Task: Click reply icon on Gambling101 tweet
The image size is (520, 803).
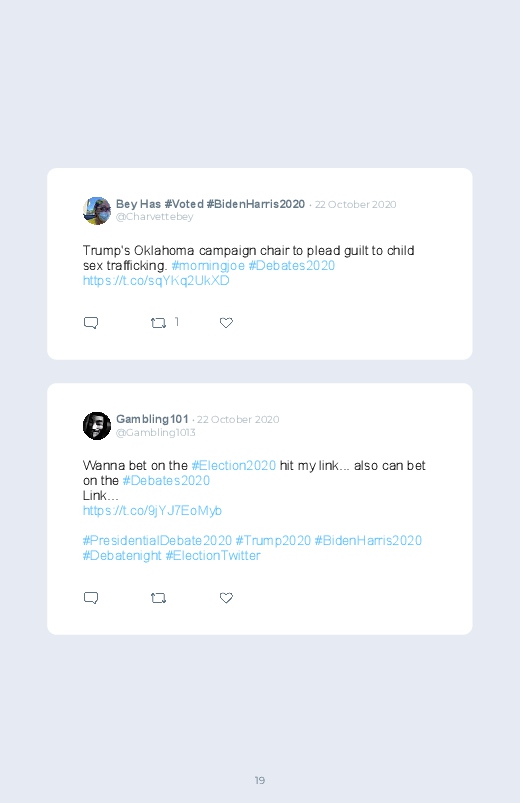Action: click(91, 598)
